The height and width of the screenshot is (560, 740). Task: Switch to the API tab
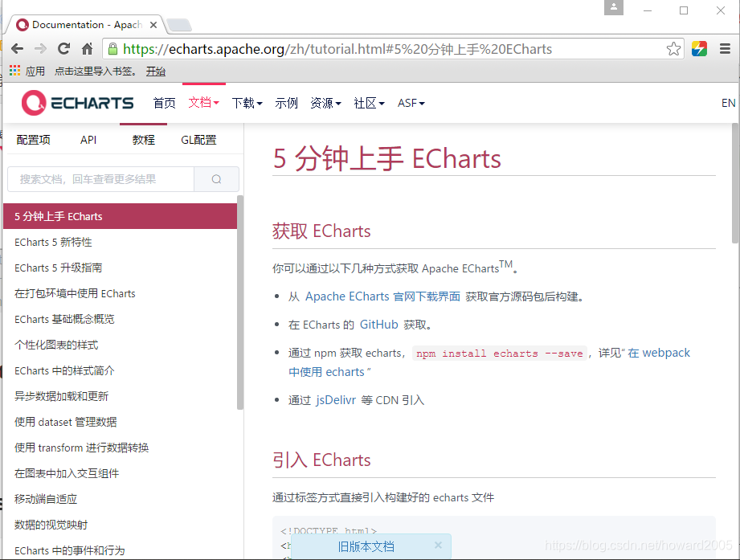88,140
